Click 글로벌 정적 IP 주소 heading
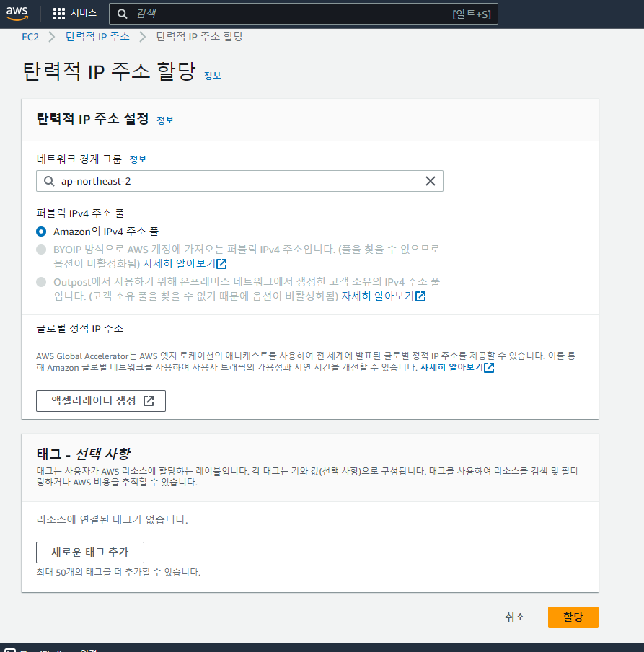Viewport: 644px width, 652px height. point(80,329)
